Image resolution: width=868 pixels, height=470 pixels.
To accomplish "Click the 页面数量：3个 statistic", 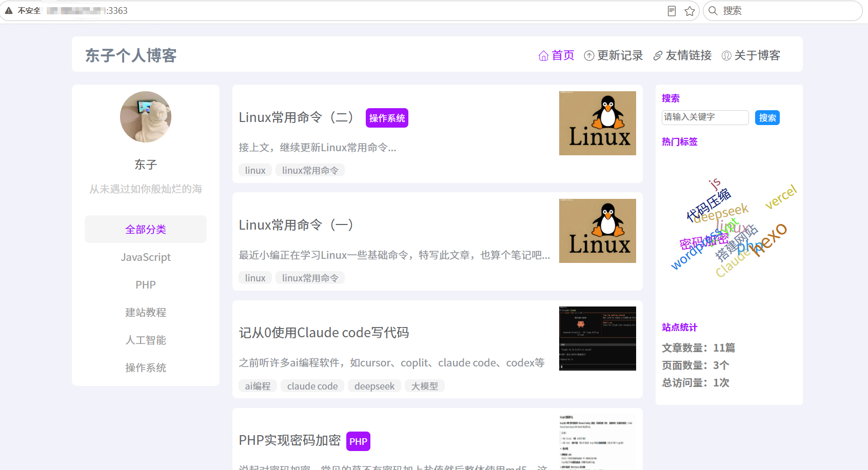I will 696,365.
